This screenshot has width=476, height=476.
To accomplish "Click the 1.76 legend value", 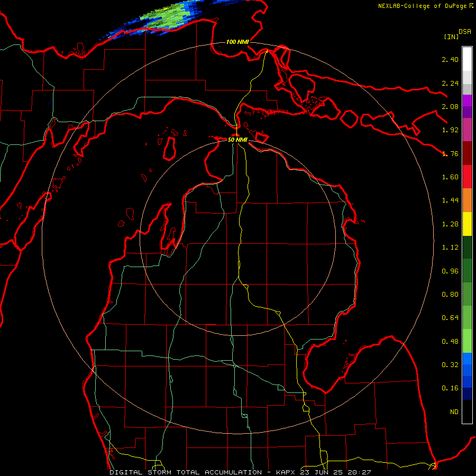I will 450,153.
